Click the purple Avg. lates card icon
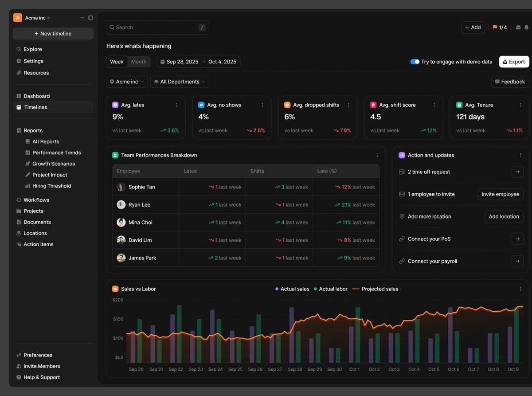 115,105
